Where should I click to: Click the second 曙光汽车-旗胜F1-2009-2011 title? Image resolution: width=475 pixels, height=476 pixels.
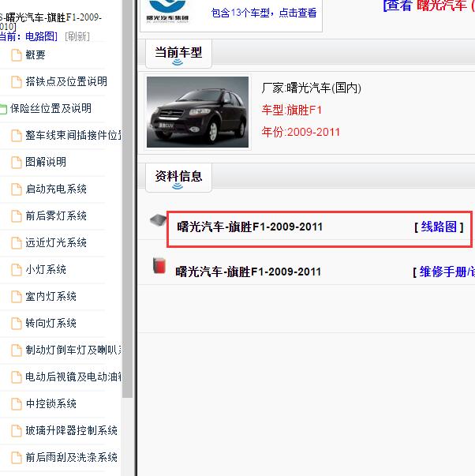pos(249,272)
